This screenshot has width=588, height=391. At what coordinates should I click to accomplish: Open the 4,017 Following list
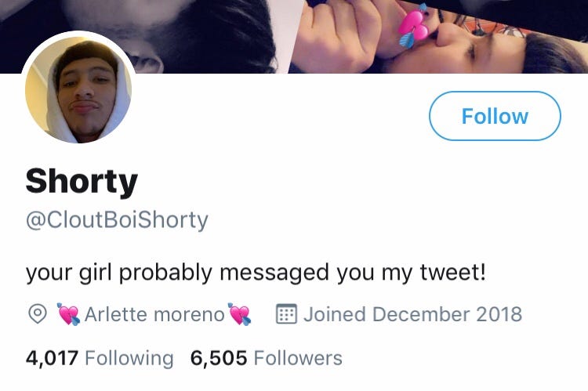tap(100, 358)
